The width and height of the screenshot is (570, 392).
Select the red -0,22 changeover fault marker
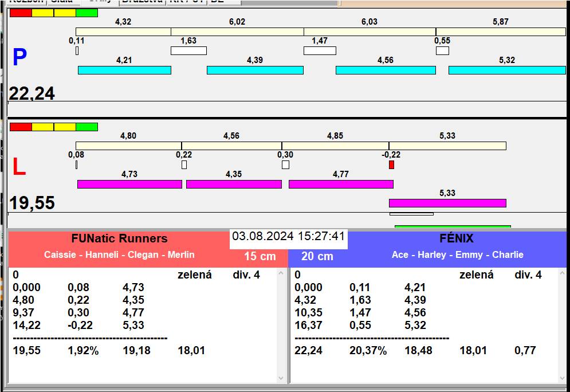pyautogui.click(x=391, y=165)
